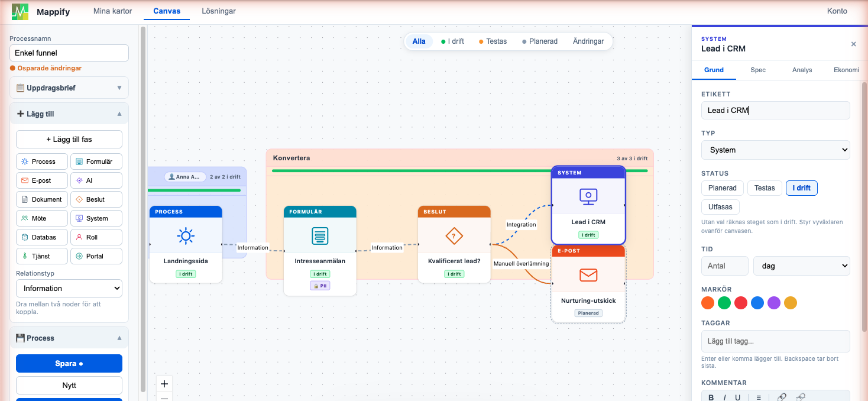Add a Beslut node from the palette
This screenshot has height=401, width=868.
click(96, 199)
